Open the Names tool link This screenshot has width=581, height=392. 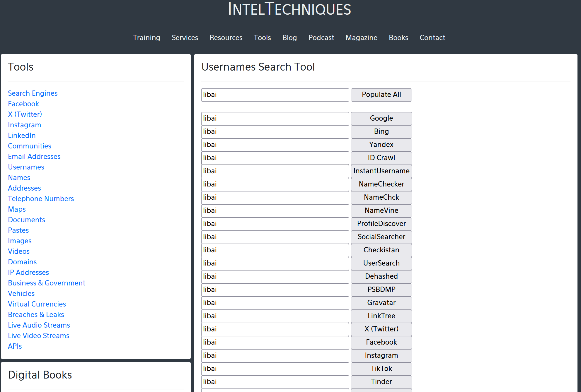click(19, 177)
